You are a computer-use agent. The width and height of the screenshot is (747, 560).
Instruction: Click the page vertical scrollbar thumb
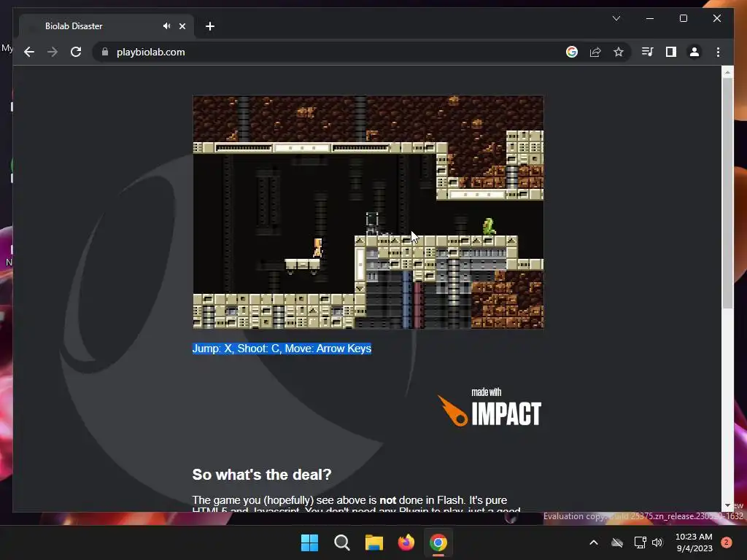pos(727,192)
